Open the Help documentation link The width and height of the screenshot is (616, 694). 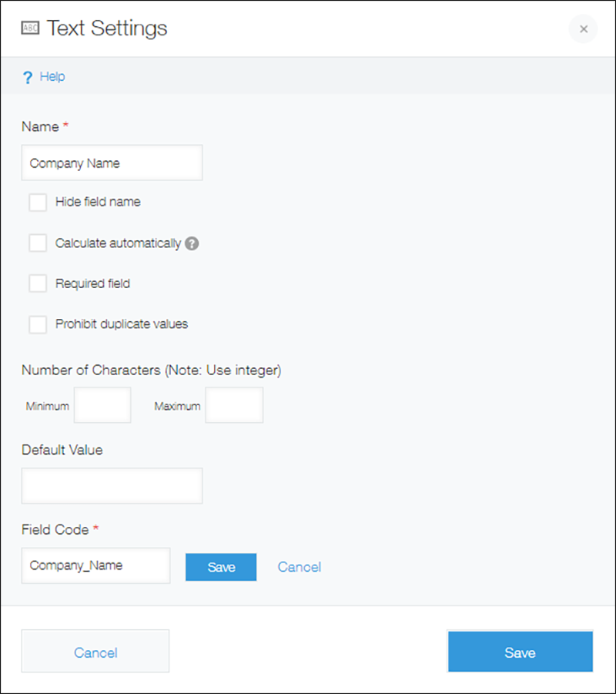click(51, 75)
